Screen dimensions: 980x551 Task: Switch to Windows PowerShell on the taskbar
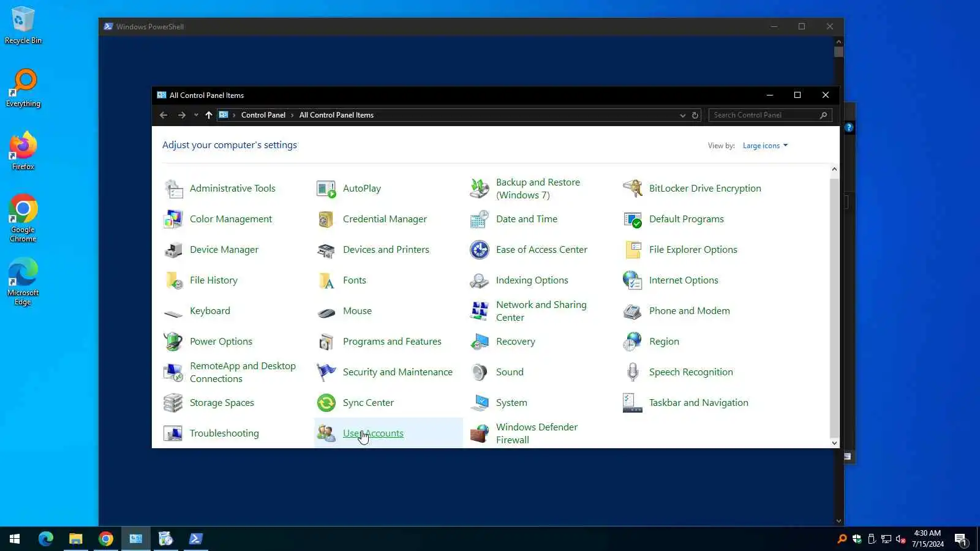196,539
